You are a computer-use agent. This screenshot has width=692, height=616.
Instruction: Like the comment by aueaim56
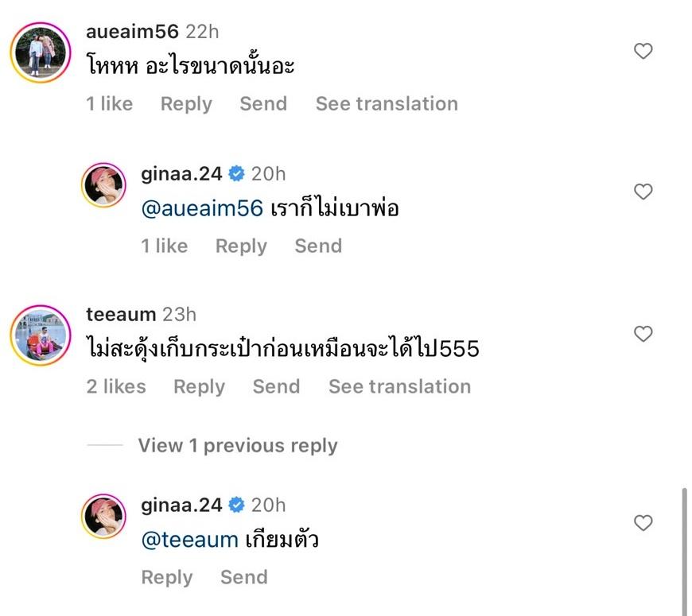(x=643, y=52)
